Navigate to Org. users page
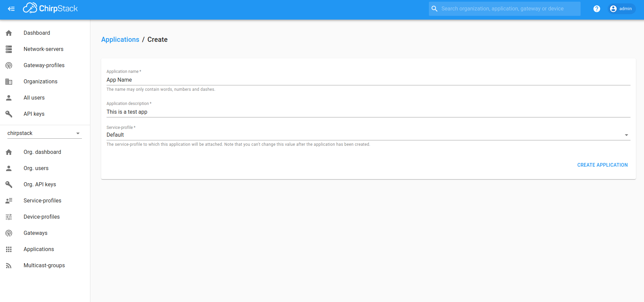644x302 pixels. [36, 168]
